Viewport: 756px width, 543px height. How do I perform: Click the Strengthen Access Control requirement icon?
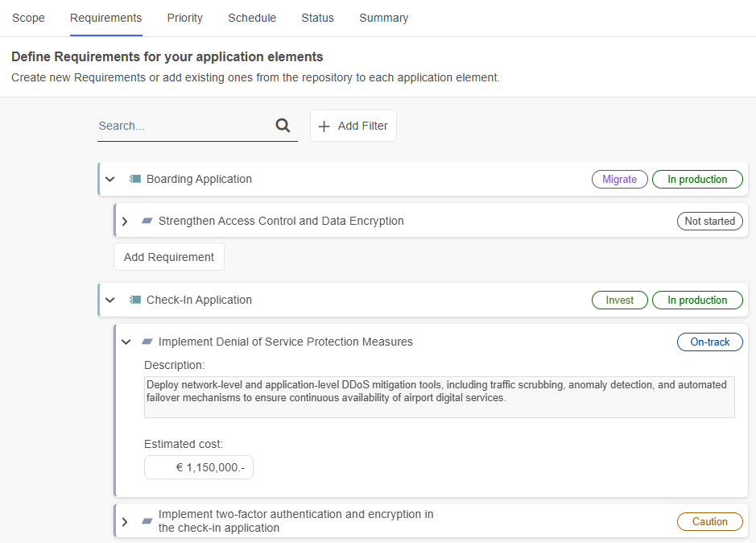point(147,221)
